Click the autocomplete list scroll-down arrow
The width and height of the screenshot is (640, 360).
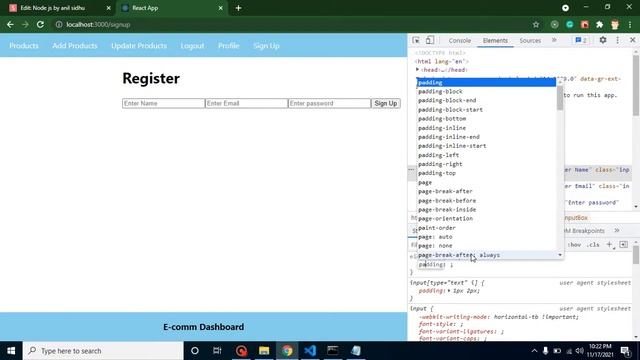[x=560, y=255]
